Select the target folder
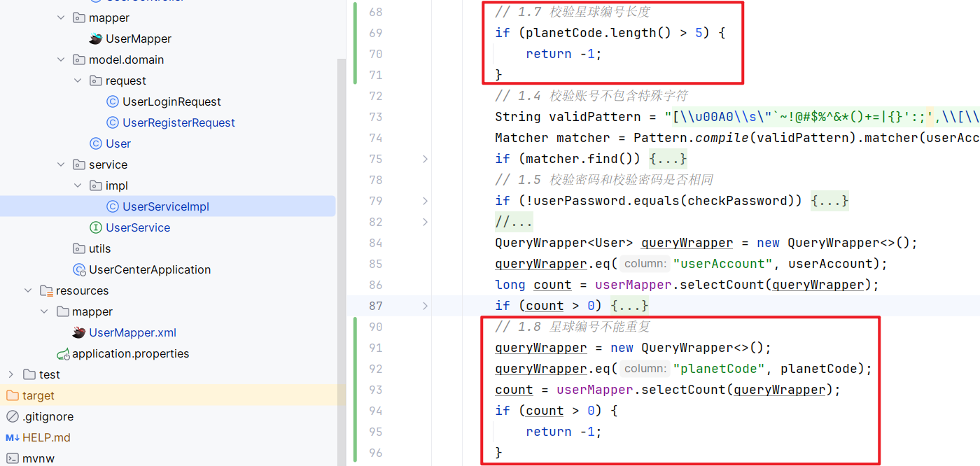 (38, 395)
